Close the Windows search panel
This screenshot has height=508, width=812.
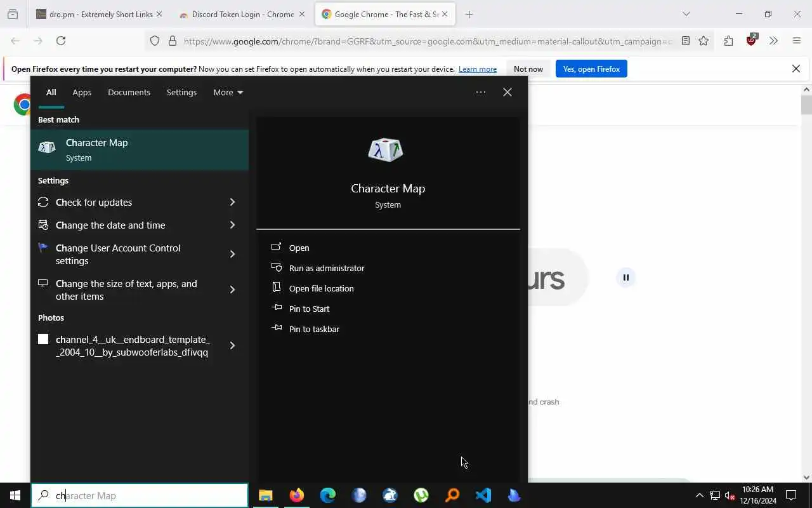(507, 92)
